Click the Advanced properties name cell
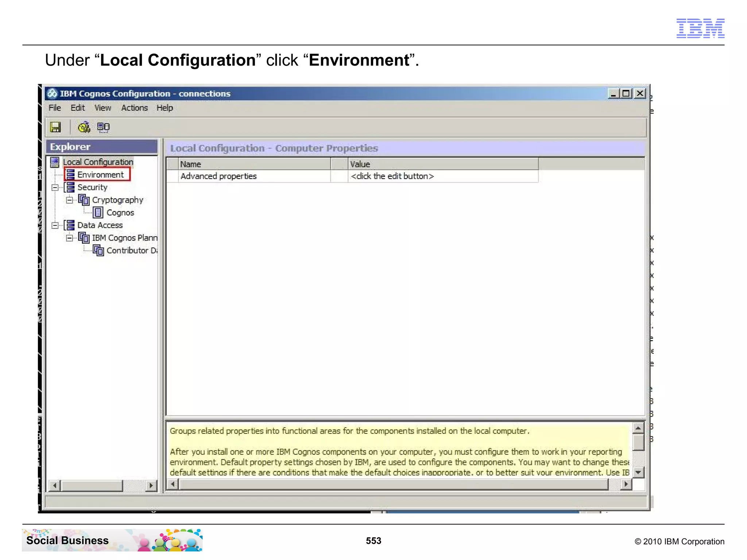Viewport: 747px width, 560px height. [x=254, y=176]
